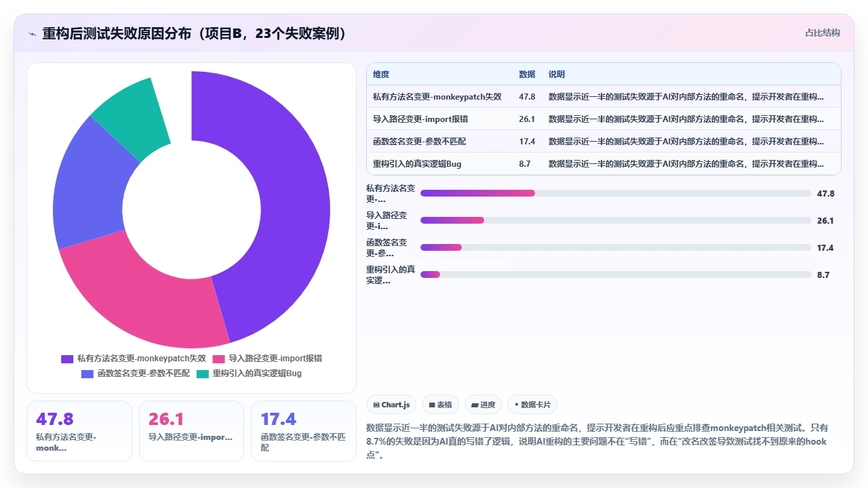Open the 17.4 data card
Viewport: 868px width, 488px height.
coord(304,431)
